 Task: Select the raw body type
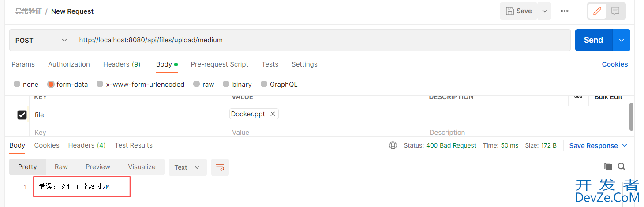point(204,84)
